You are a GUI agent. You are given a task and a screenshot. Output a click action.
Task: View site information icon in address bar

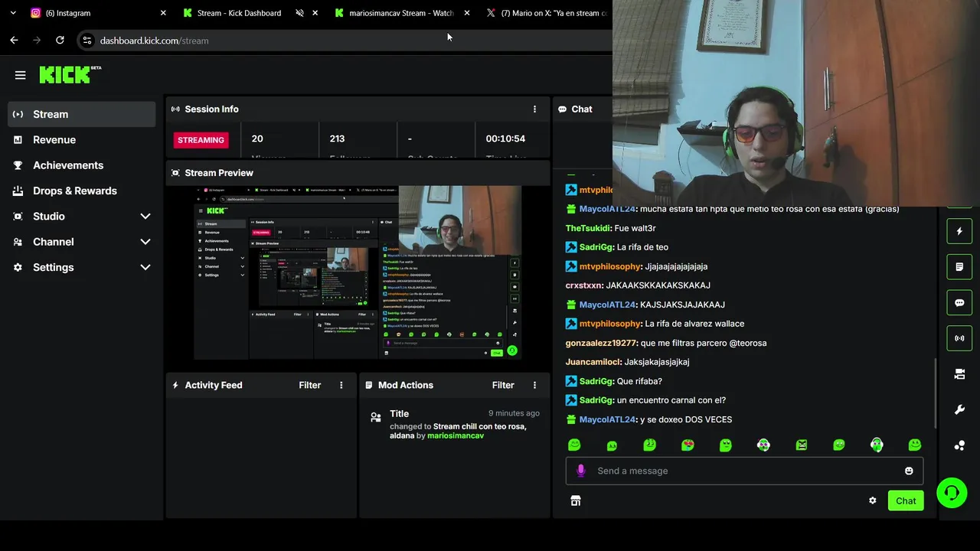click(x=87, y=41)
